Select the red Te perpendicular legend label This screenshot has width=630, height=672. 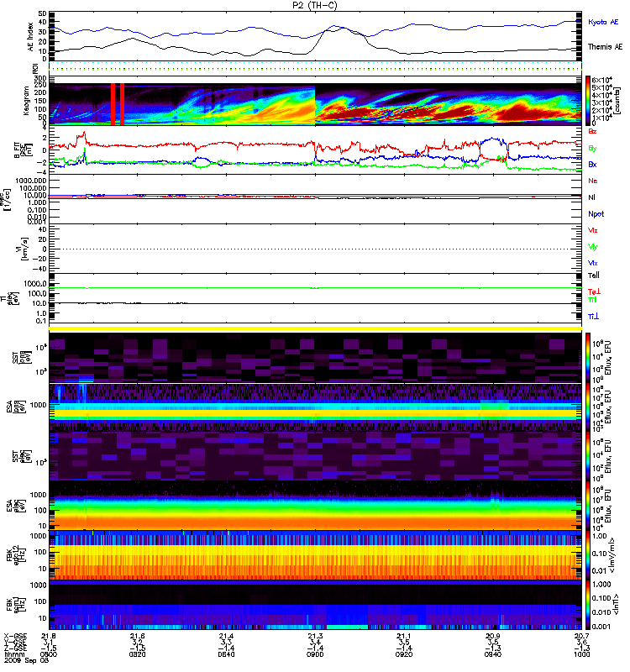pos(594,291)
